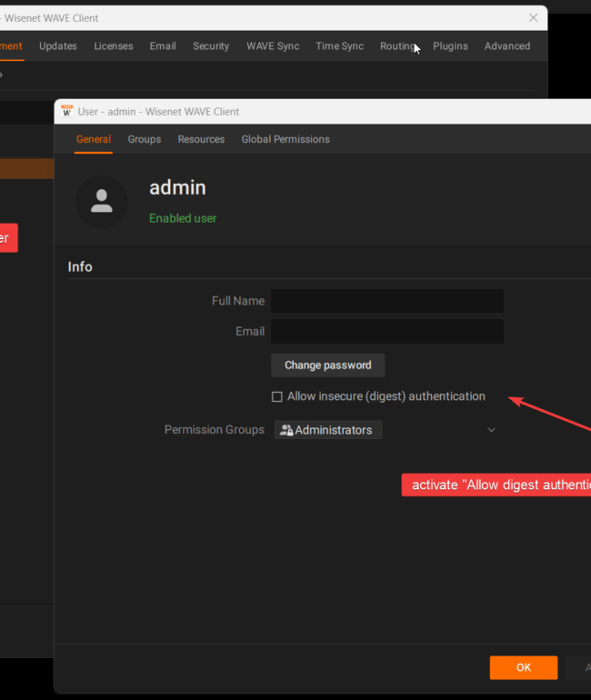
Task: Open Time Sync tab in back window
Action: click(x=339, y=46)
